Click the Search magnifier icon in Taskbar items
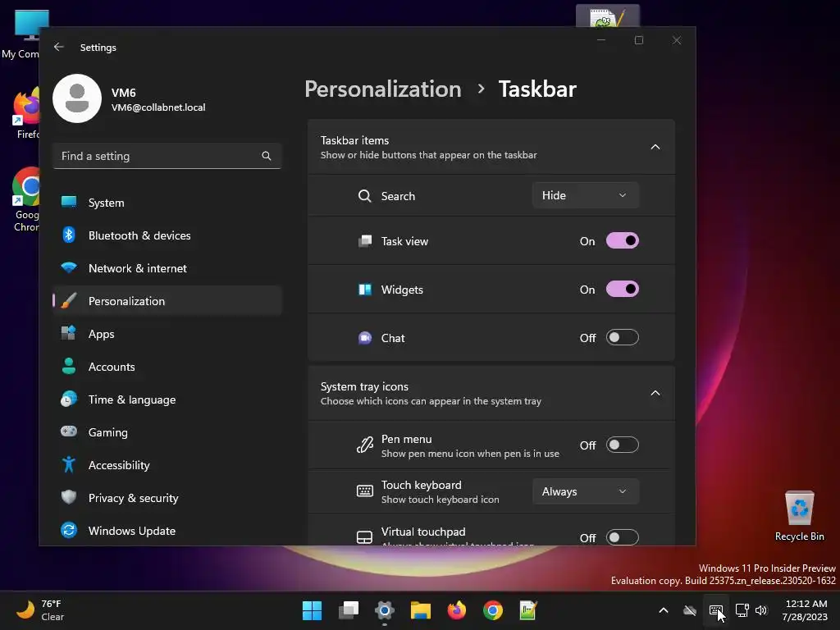 [x=365, y=196]
